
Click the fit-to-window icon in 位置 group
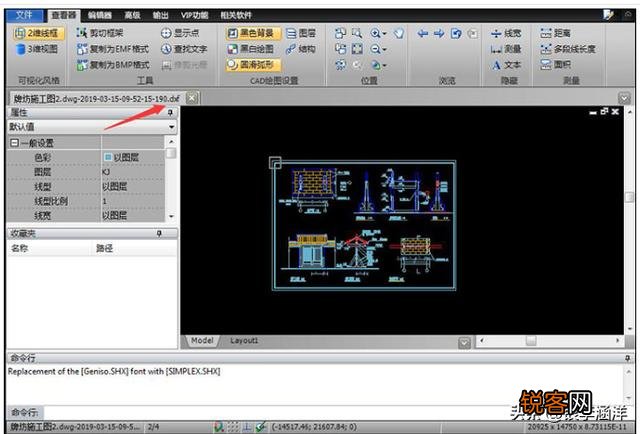click(x=357, y=49)
